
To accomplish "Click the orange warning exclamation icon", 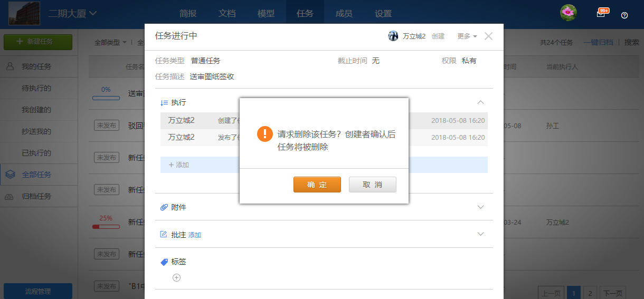I will pos(264,134).
